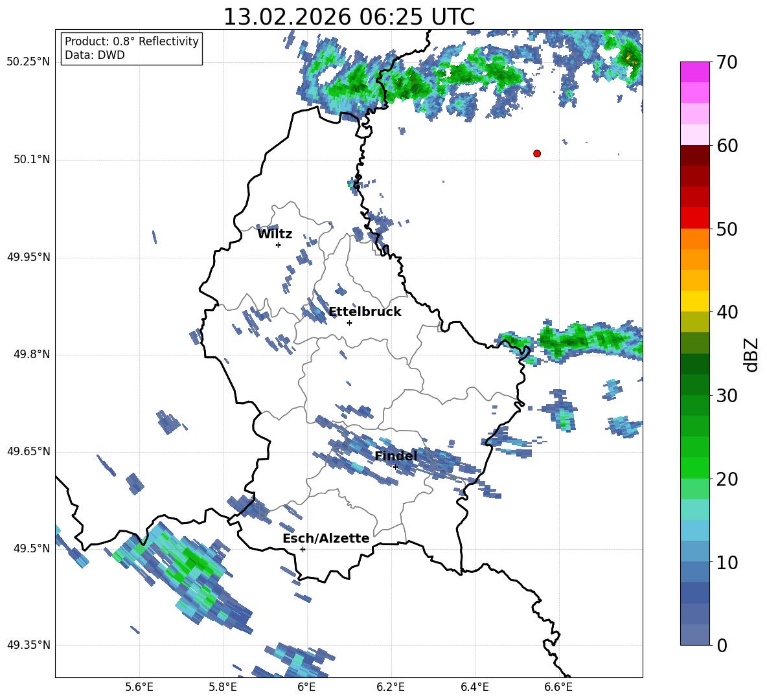Click the colorbar tick value 20
Screen dimensions: 767x700
(727, 479)
